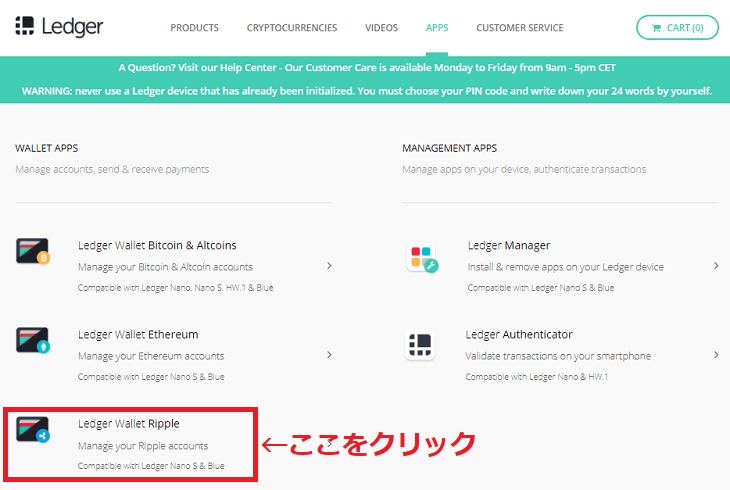Click 'Compatible with Ledger Nano & HW.1' text
This screenshot has height=490, width=730.
click(536, 377)
